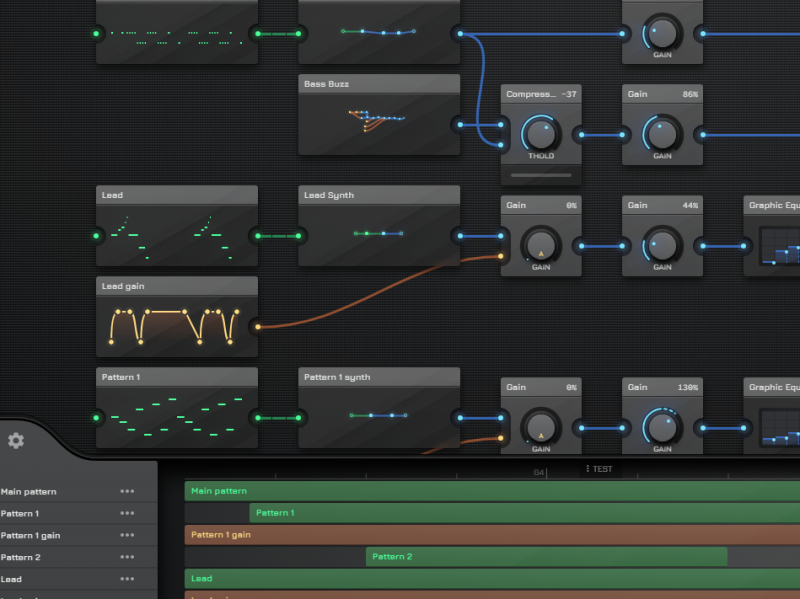Click the Lead gain node output port
800x599 pixels.
[258, 327]
